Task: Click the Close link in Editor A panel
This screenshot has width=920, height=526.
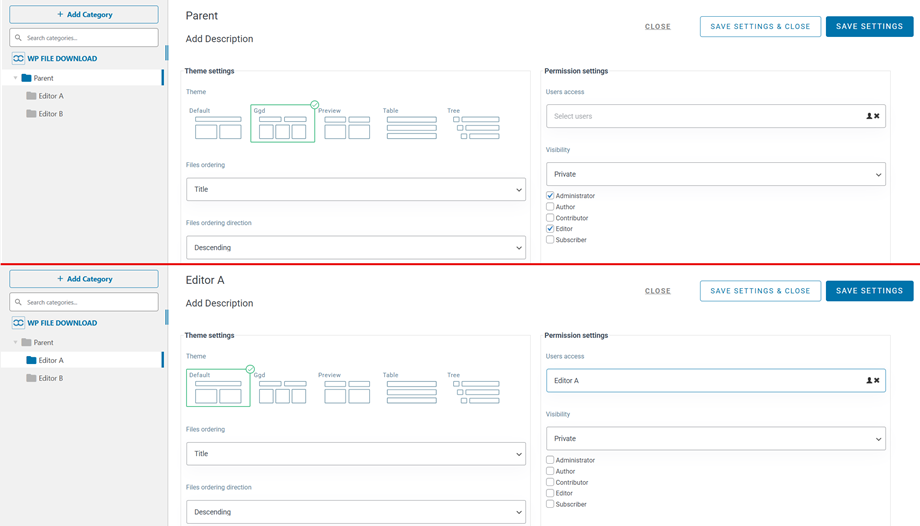Action: (657, 291)
